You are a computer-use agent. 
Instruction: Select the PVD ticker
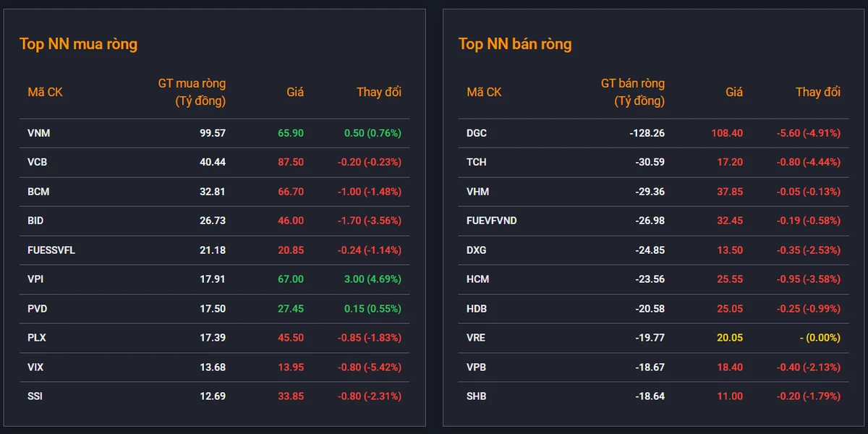click(38, 309)
